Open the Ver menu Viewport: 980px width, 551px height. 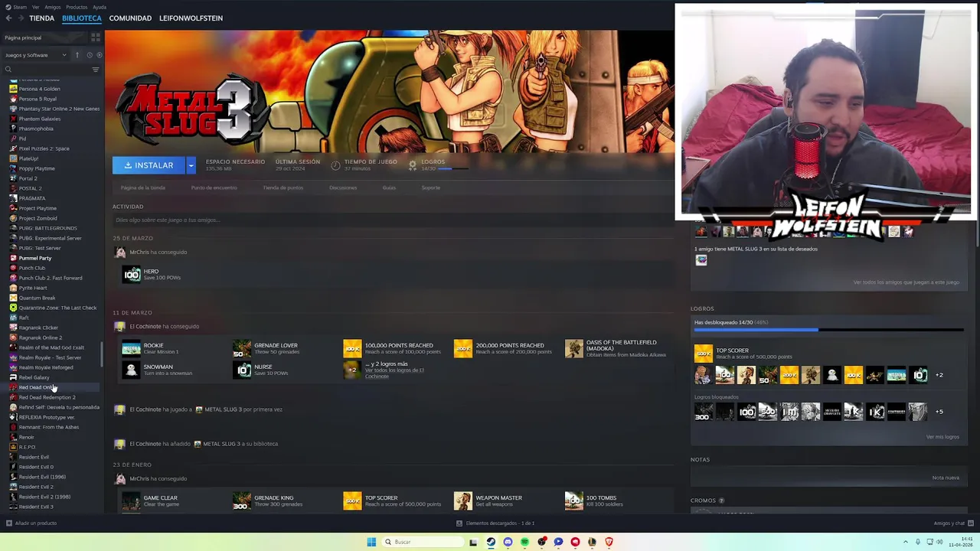(35, 7)
